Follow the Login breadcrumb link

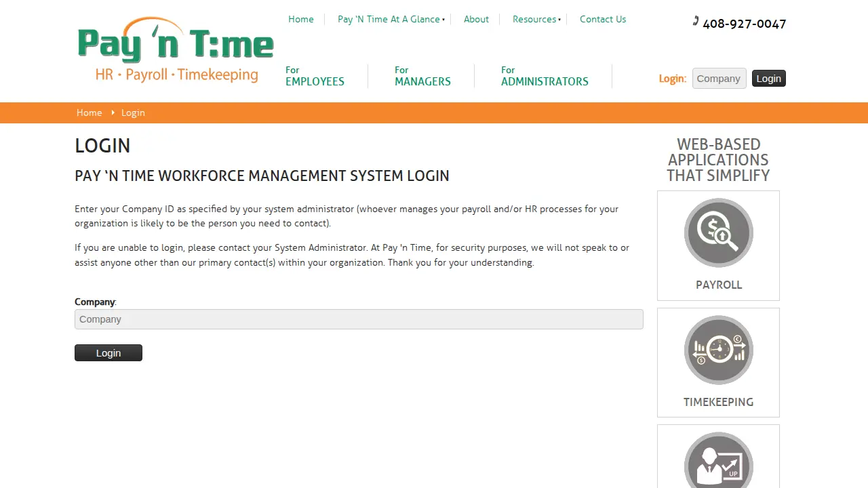[133, 113]
